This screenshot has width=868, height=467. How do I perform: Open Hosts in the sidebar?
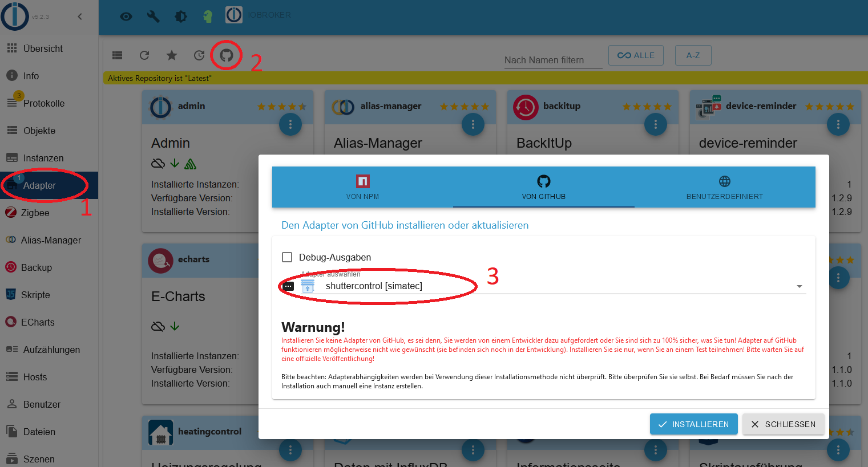[49, 377]
